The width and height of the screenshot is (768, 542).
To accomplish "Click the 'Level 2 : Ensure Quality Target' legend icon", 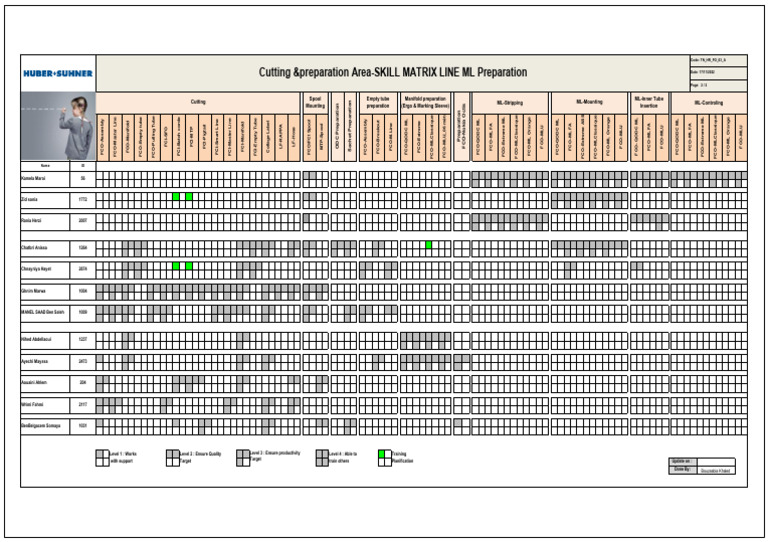I will pos(172,458).
